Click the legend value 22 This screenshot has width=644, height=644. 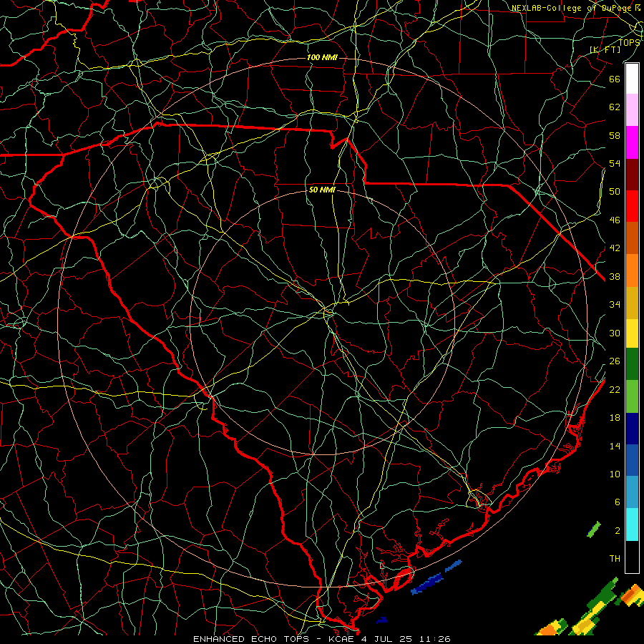[615, 389]
